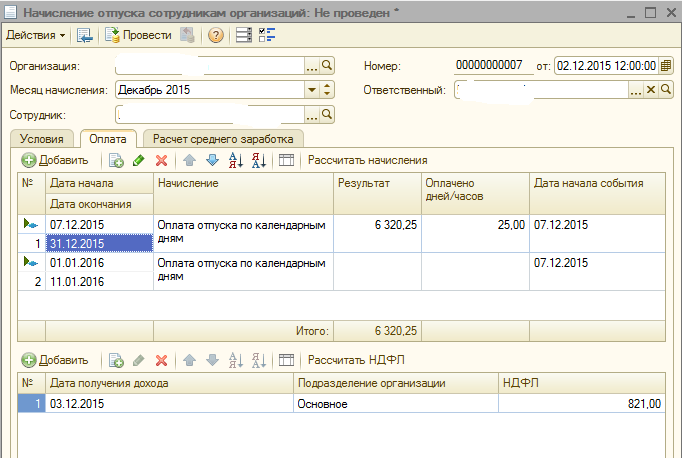This screenshot has width=682, height=458.
Task: Open the Действия dropdown menu
Action: coord(36,35)
